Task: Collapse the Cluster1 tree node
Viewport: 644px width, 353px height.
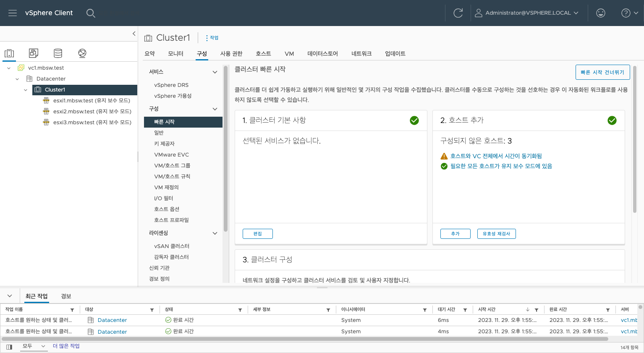Action: point(26,90)
